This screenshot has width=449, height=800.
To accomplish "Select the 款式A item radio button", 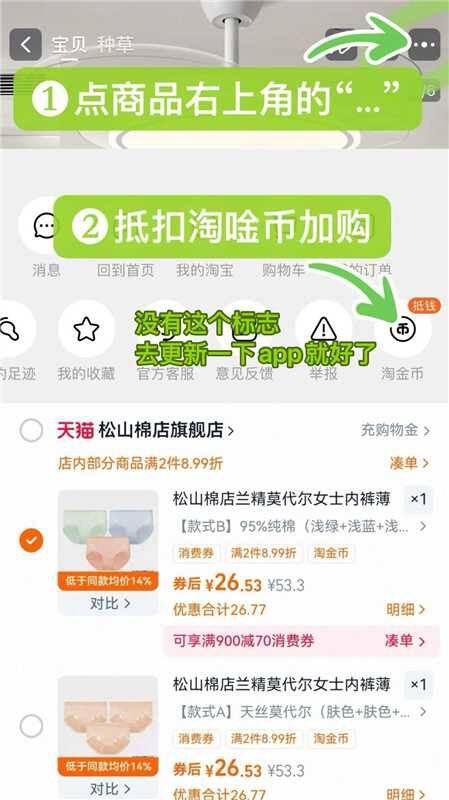I will click(31, 726).
